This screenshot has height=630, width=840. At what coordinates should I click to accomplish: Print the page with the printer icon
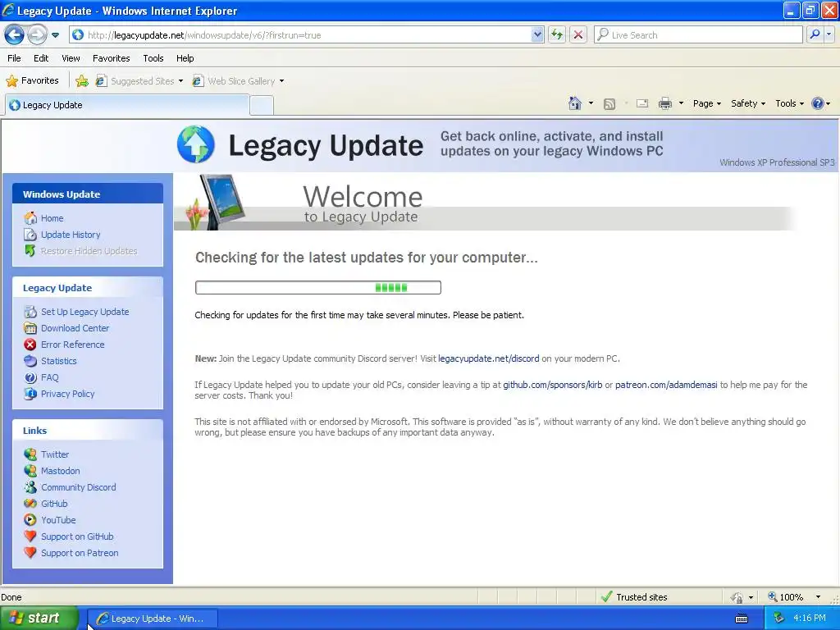point(664,103)
